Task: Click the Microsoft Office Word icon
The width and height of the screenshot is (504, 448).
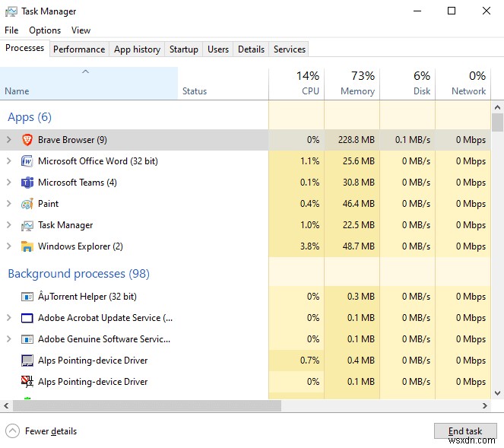Action: (x=27, y=161)
